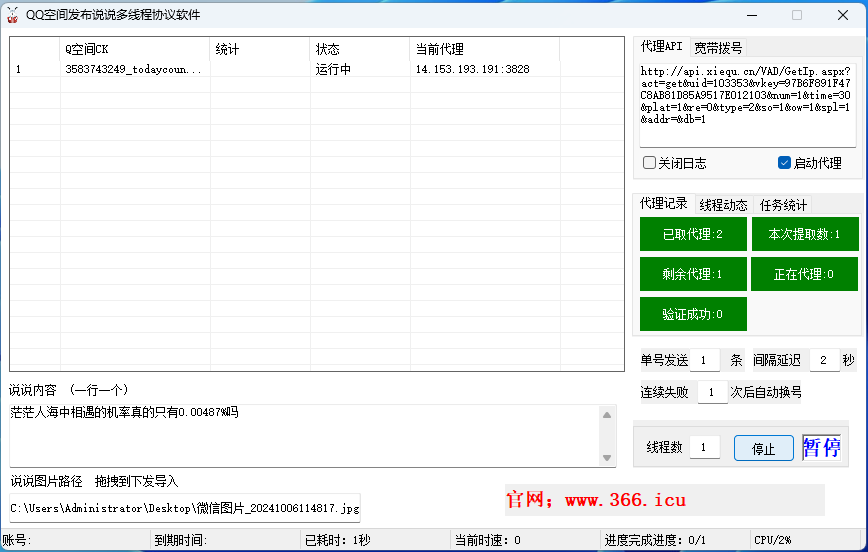This screenshot has height=552, width=868.
Task: Click the 正在代理 counter button
Action: tap(804, 275)
